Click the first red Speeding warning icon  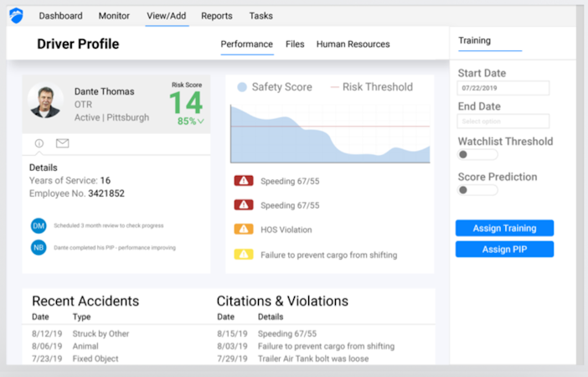click(x=244, y=180)
